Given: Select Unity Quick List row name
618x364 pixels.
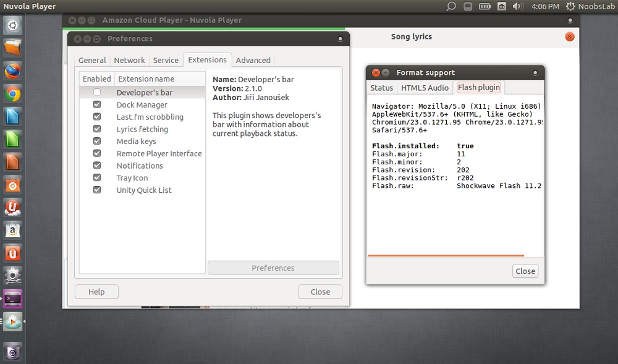Looking at the screenshot, I should coord(144,190).
